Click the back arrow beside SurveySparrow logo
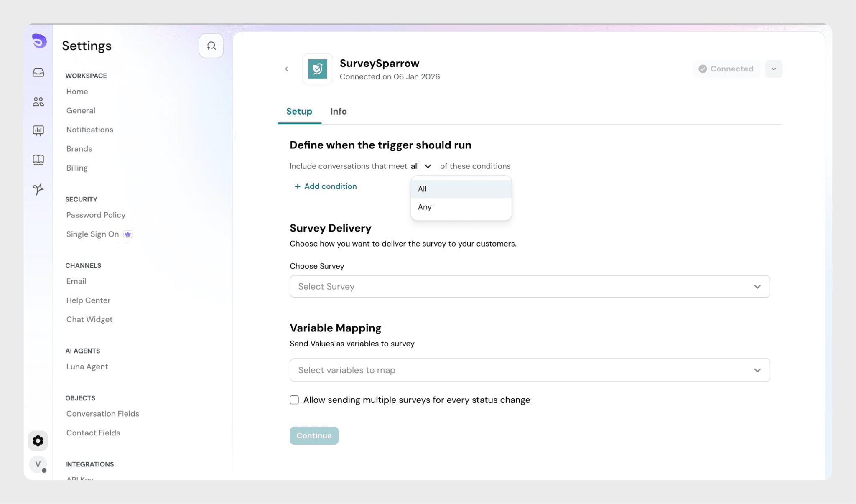Image resolution: width=856 pixels, height=504 pixels. click(286, 69)
